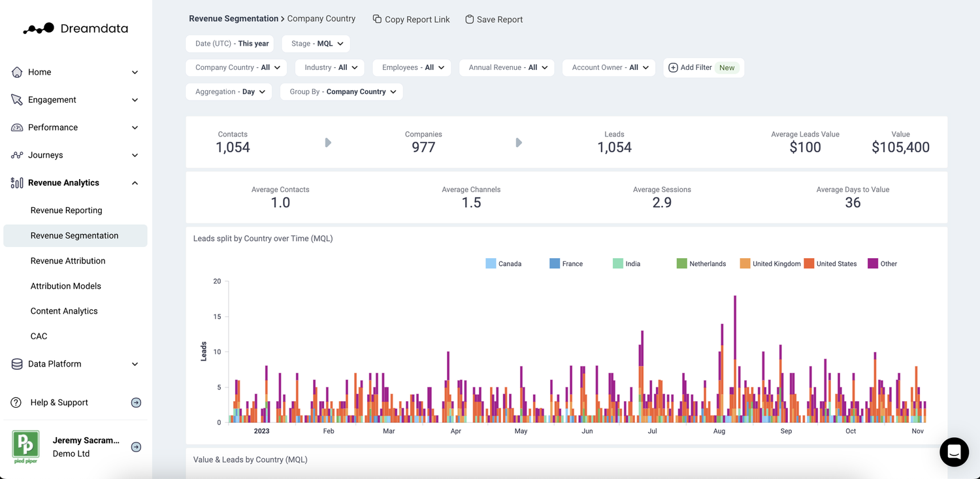Viewport: 980px width, 479px height.
Task: Click the Copy Report Link icon
Action: click(376, 19)
